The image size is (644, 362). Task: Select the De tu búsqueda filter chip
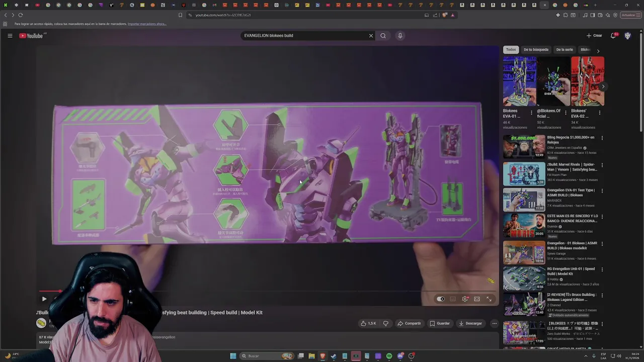pyautogui.click(x=536, y=50)
